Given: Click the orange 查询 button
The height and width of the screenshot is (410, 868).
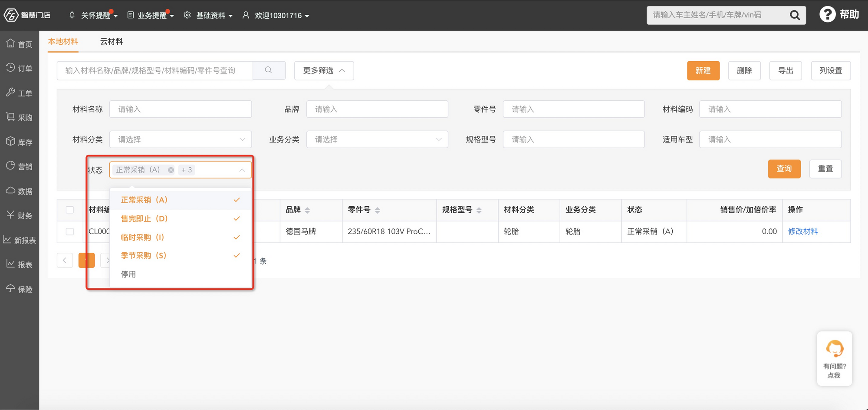Looking at the screenshot, I should (784, 169).
